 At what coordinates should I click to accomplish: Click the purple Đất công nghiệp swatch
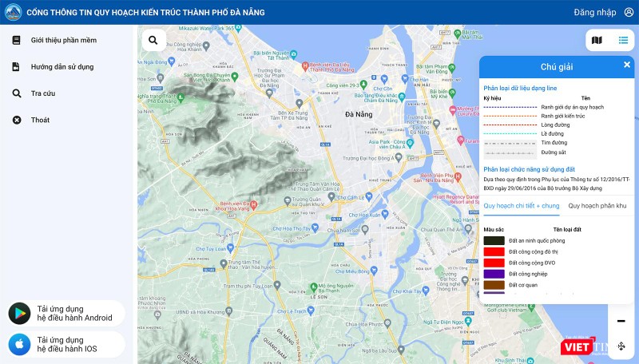494,274
